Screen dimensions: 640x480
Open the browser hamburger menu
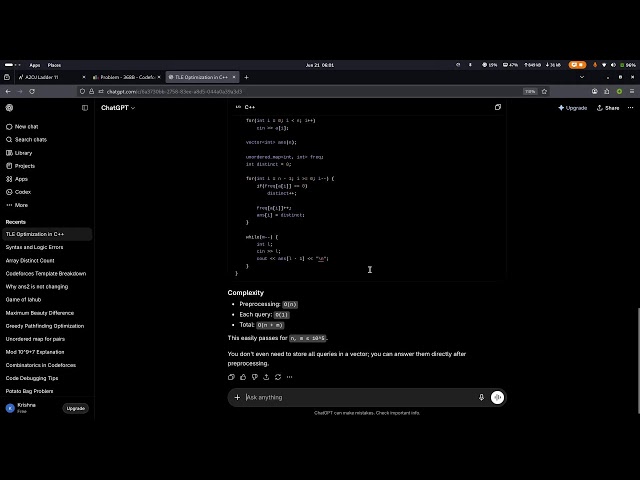pyautogui.click(x=632, y=91)
